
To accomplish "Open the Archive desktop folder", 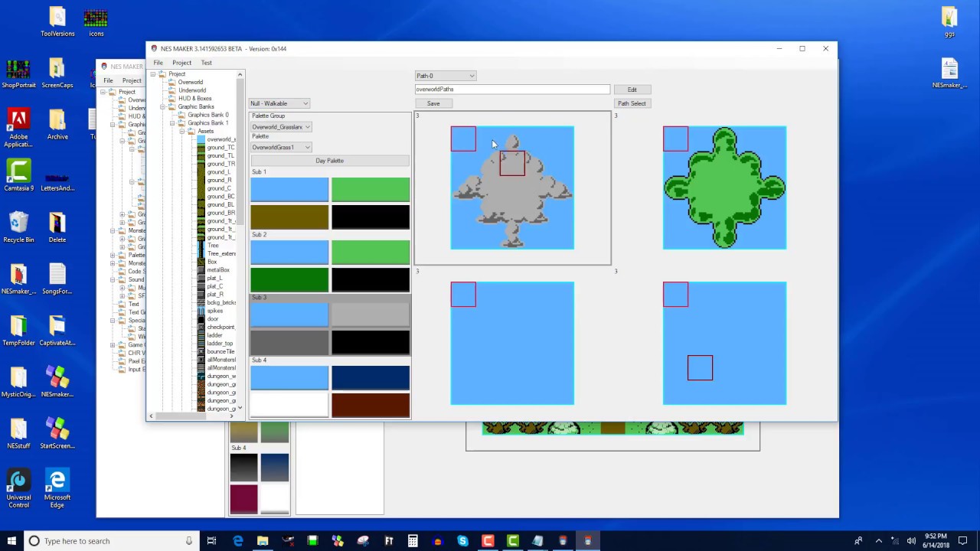I will [57, 124].
